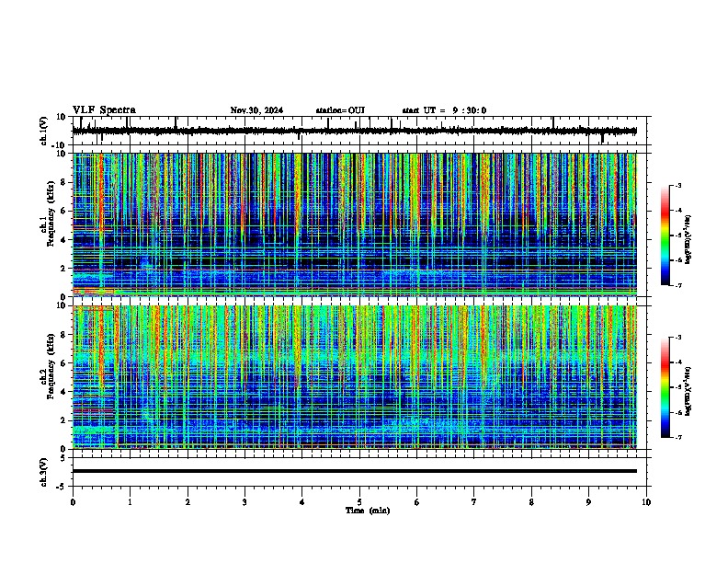Click the "station=OUI" header label
Screen dimensions: 728x563
[340, 110]
